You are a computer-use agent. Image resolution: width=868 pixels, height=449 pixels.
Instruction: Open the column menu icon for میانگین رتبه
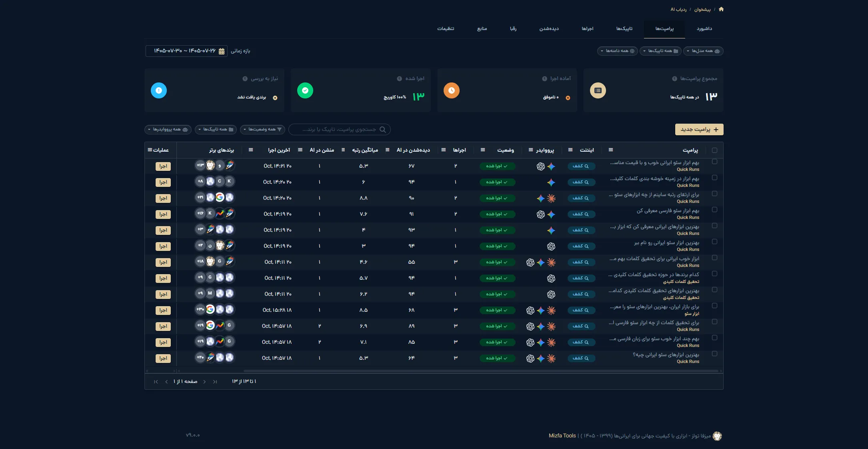(x=343, y=150)
